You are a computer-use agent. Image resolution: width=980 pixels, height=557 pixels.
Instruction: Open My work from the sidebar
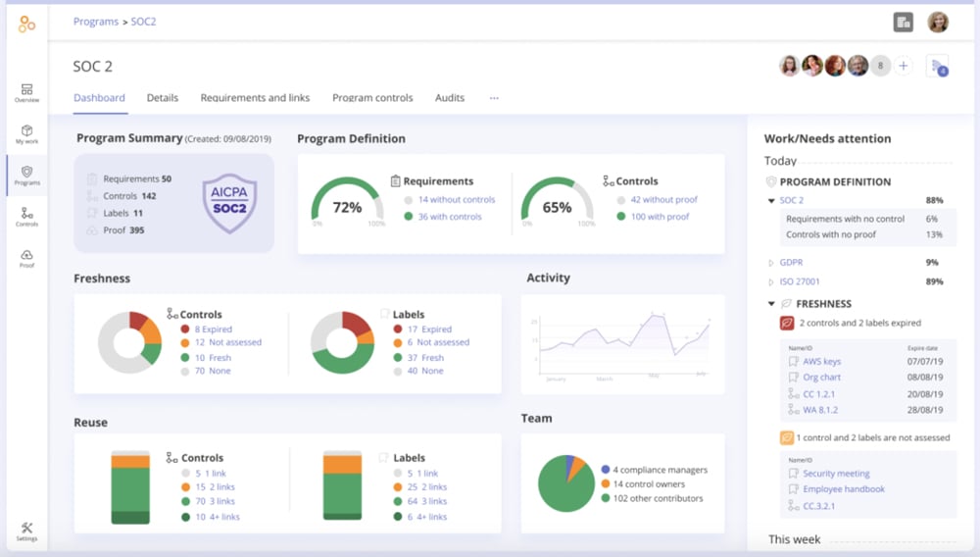[x=26, y=134]
